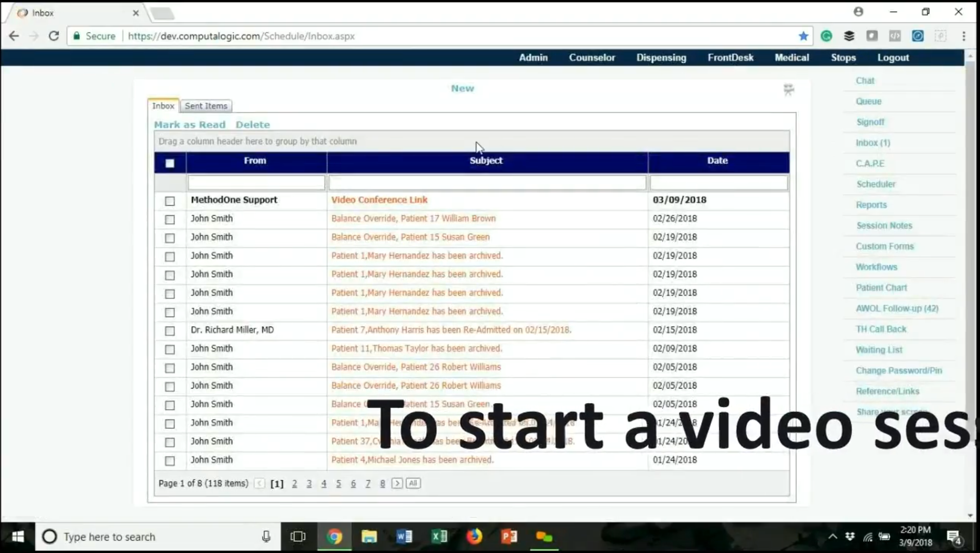Open Chrome's three-dot menu
Screen dimensions: 980x553
[964, 36]
